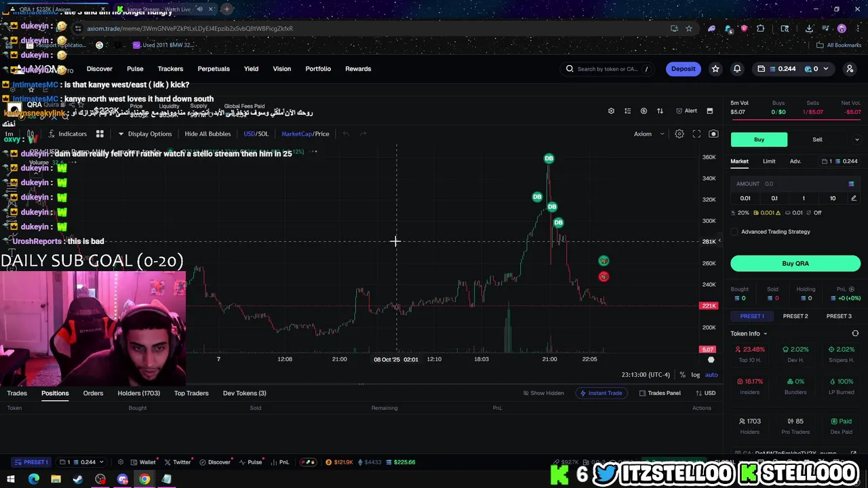Toggle Hide All Bubbles on chart
The width and height of the screenshot is (868, 488).
[x=208, y=134]
